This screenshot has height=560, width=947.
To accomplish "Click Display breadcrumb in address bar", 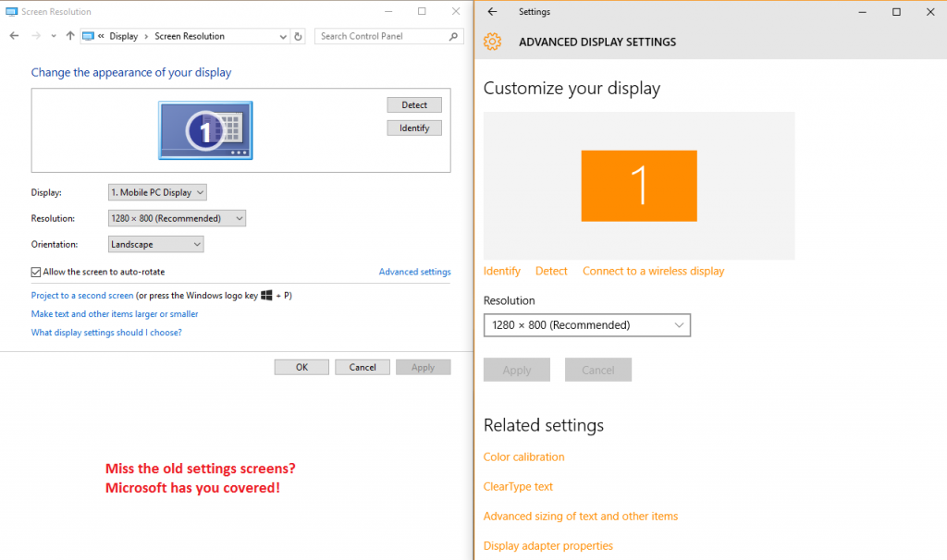I will click(x=124, y=36).
